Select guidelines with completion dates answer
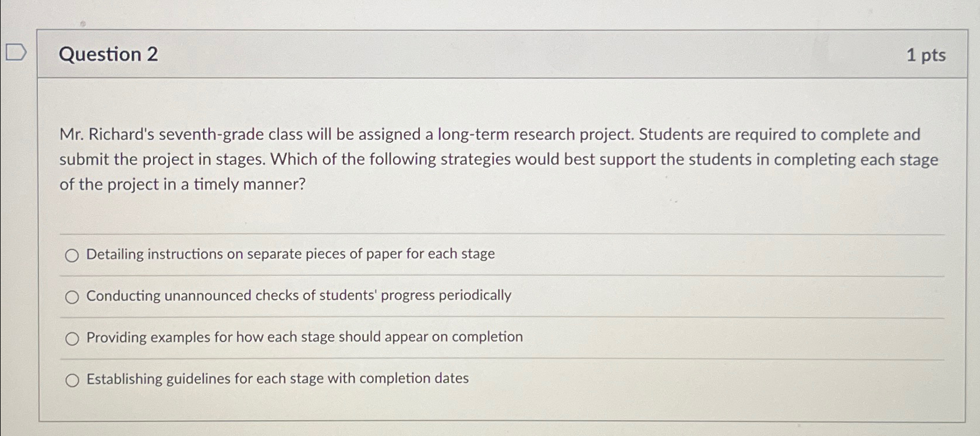 coord(72,380)
